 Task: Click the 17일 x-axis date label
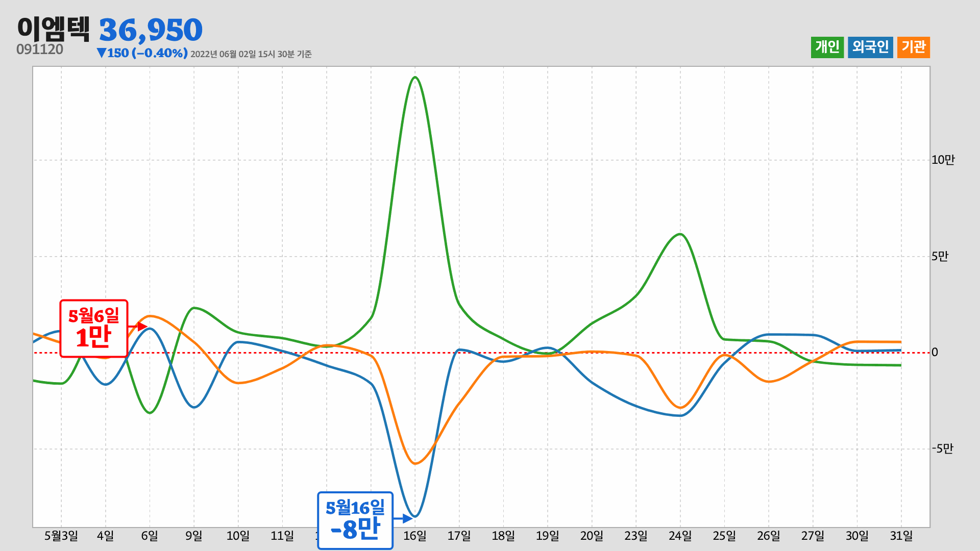(459, 536)
